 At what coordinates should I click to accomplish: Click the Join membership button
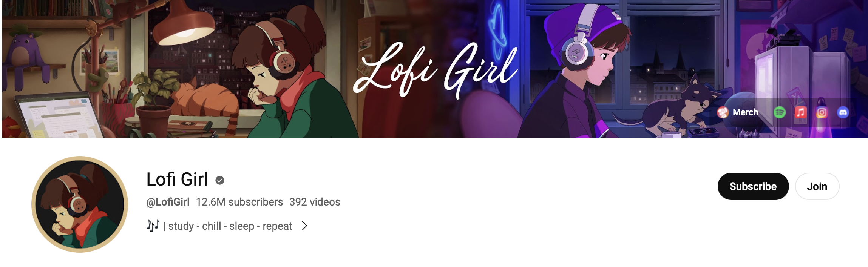817,186
